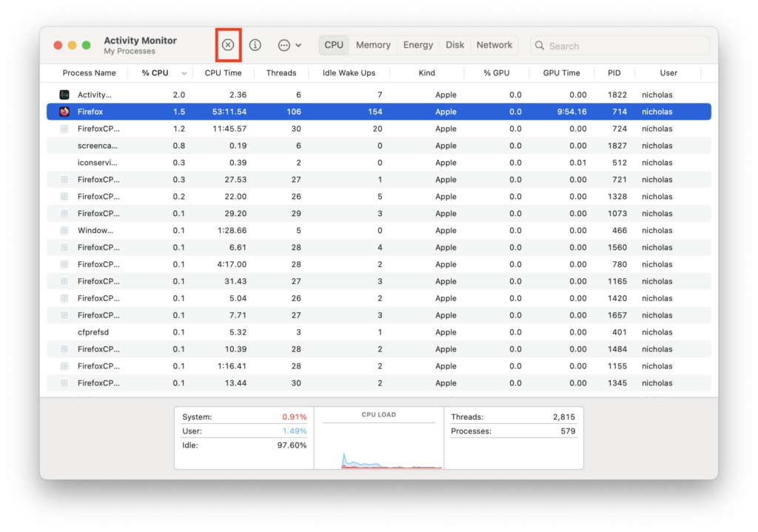The width and height of the screenshot is (758, 532).
Task: Select the CPU tab
Action: click(x=334, y=45)
